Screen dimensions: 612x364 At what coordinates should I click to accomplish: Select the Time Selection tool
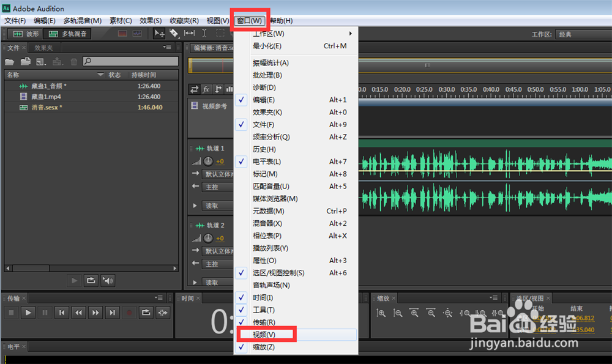point(204,34)
